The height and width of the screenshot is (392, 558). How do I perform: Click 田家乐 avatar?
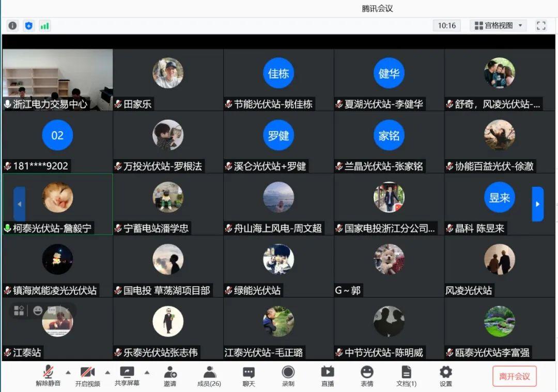point(168,73)
